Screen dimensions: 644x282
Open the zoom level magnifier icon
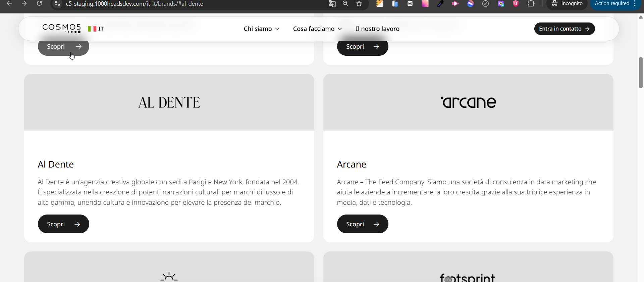coord(345,4)
